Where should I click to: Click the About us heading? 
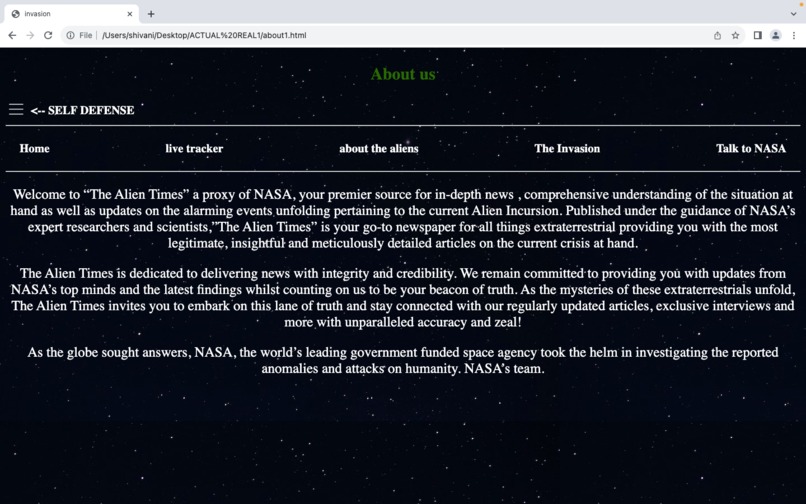(x=403, y=74)
